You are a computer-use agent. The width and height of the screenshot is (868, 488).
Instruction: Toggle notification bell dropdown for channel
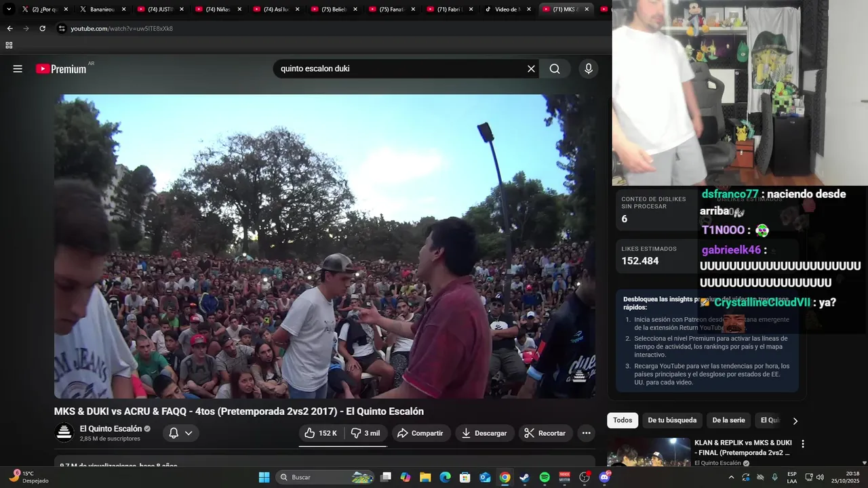(x=180, y=433)
